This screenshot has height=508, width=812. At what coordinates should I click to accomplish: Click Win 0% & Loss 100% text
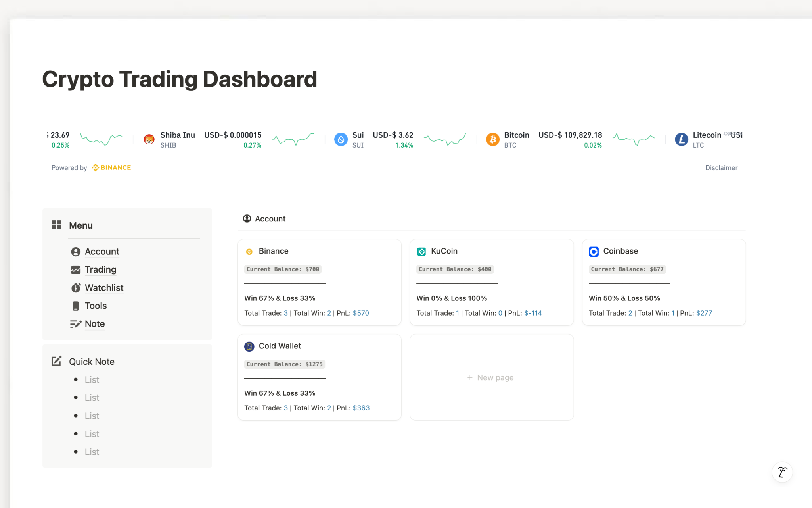[452, 298]
